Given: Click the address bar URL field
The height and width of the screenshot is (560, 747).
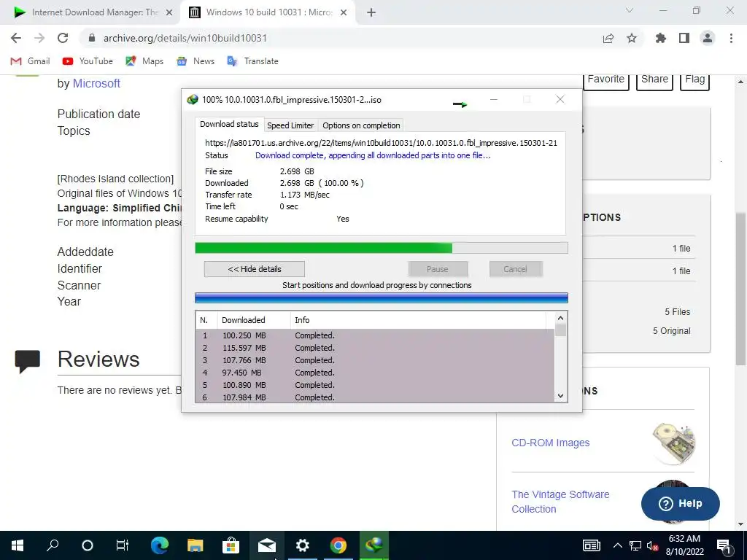Looking at the screenshot, I should click(343, 38).
